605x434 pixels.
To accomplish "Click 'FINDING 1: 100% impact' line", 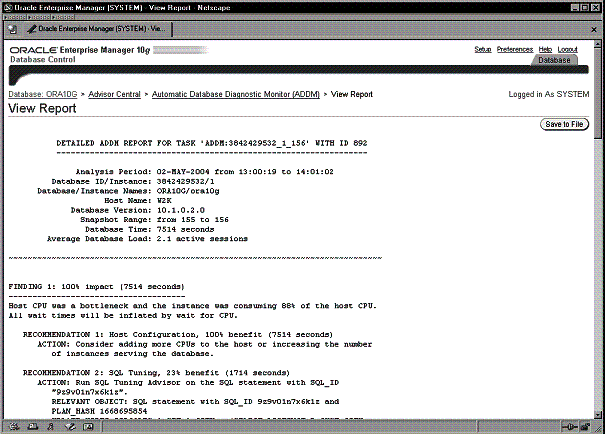I will [96, 287].
